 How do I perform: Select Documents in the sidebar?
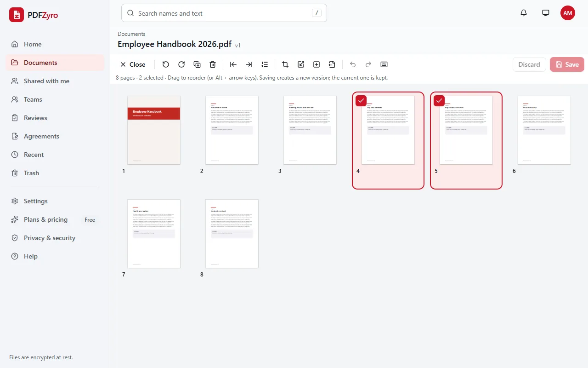point(55,63)
